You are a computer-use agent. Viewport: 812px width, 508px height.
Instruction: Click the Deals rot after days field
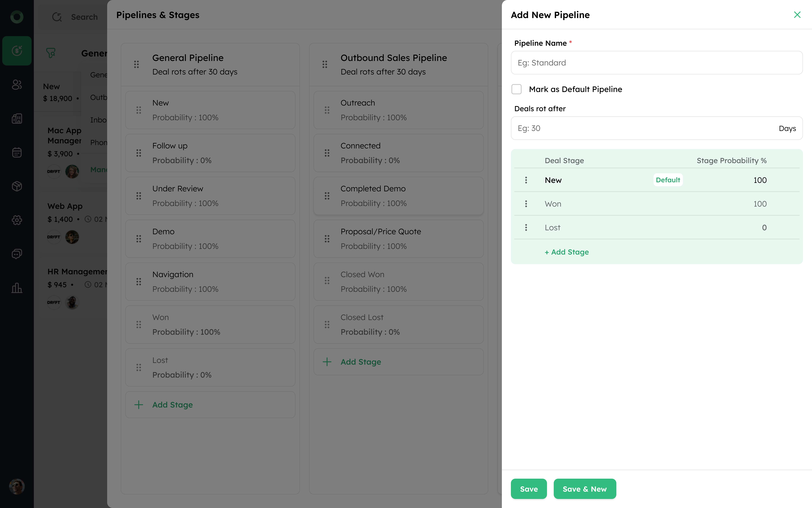[x=657, y=128]
